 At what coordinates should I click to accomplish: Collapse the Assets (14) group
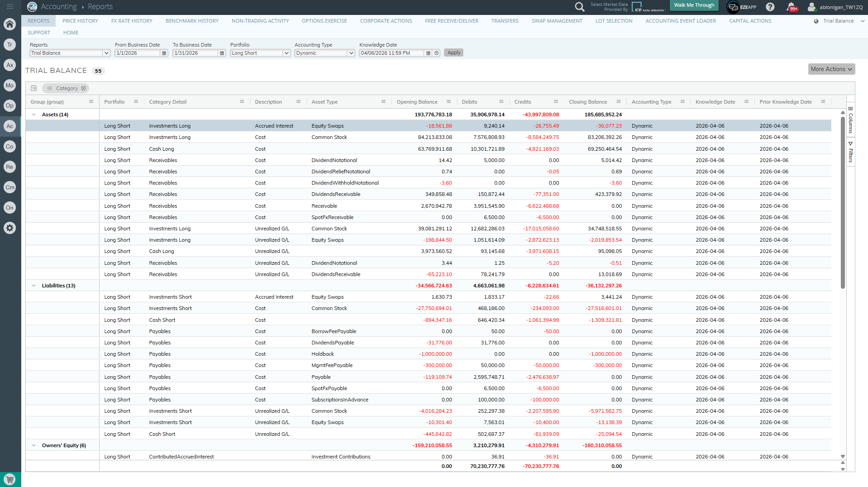point(34,115)
